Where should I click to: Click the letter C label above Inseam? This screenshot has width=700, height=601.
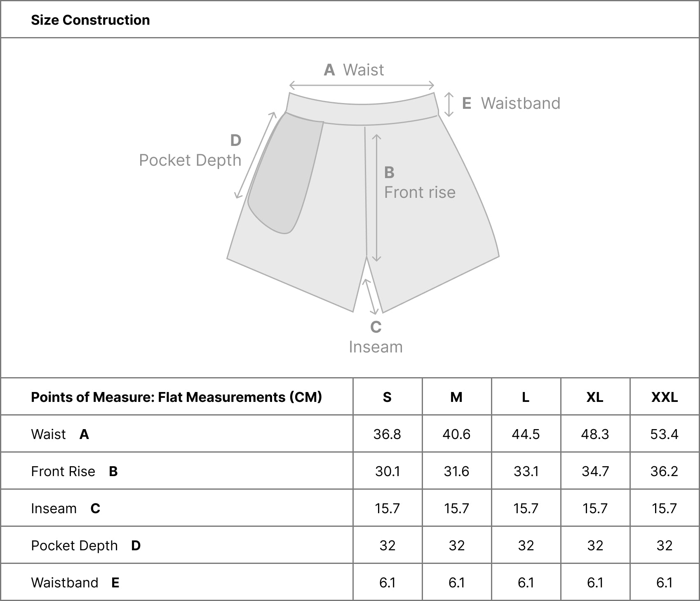click(x=376, y=327)
